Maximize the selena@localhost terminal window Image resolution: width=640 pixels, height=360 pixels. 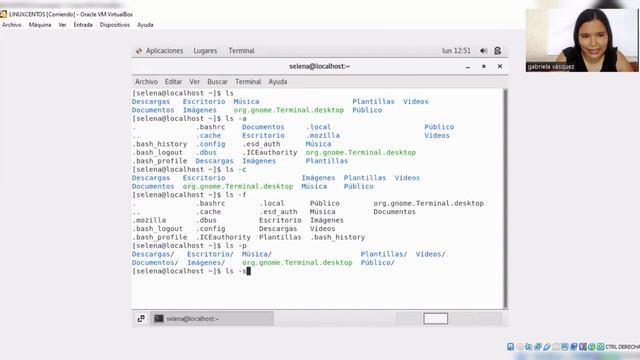click(484, 66)
